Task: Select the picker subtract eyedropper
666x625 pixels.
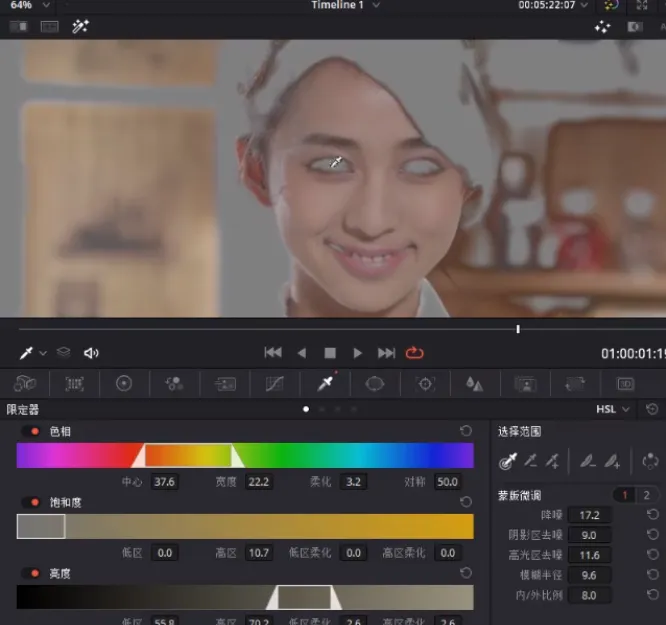Action: [x=531, y=461]
